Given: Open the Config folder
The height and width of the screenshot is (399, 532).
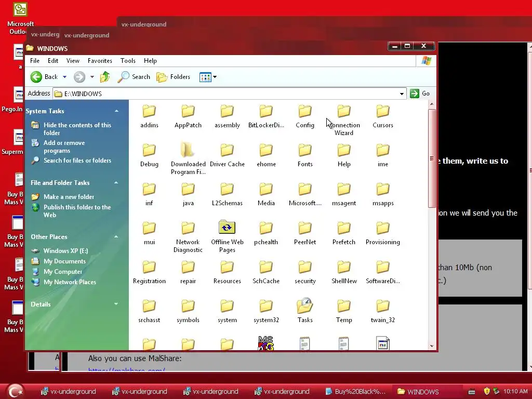Looking at the screenshot, I should click(304, 116).
